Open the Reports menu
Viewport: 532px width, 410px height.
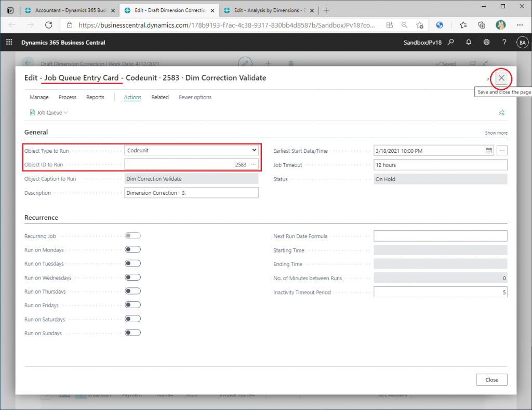[x=95, y=97]
